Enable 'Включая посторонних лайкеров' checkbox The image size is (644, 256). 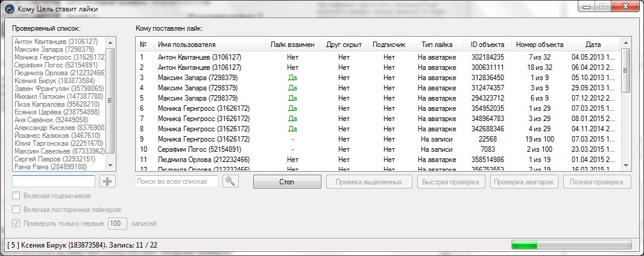point(17,210)
